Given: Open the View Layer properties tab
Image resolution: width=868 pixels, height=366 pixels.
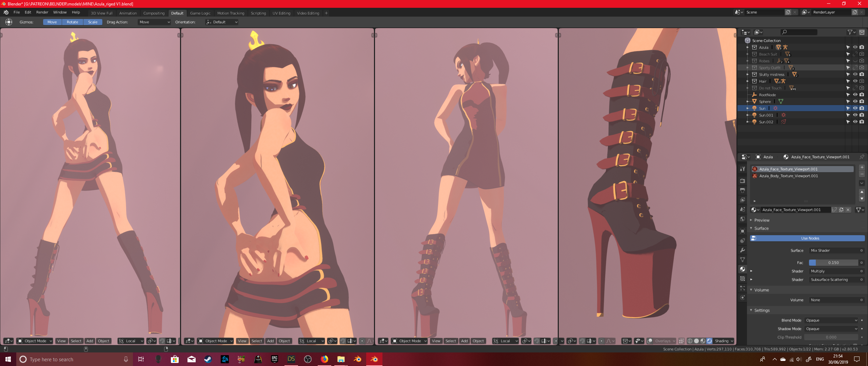Looking at the screenshot, I should coord(743,200).
